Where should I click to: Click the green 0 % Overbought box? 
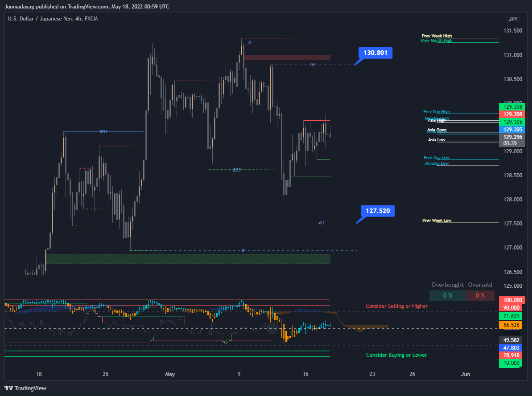[x=448, y=296]
